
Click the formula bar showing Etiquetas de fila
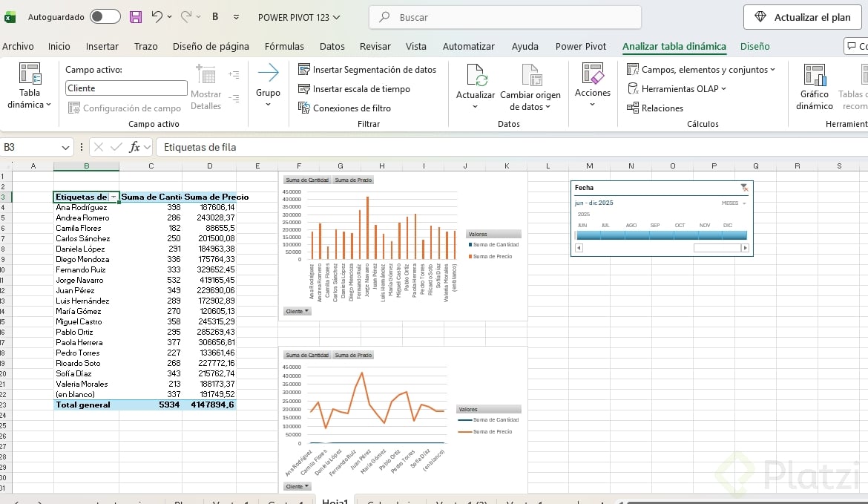click(512, 147)
